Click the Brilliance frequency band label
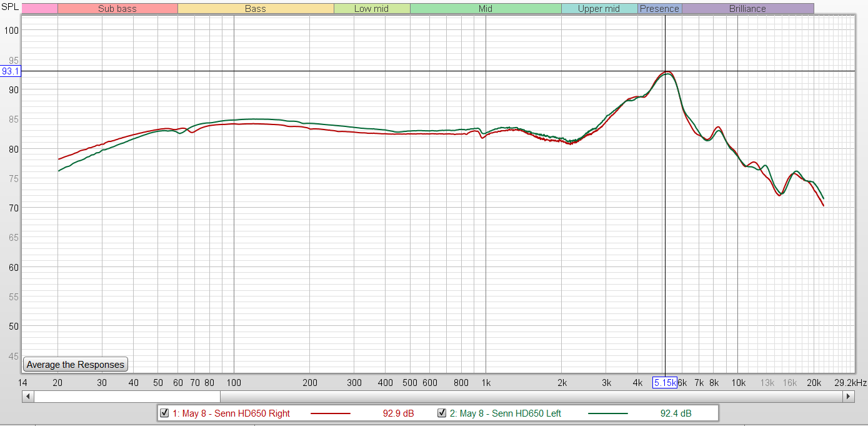Screen dimensions: 868x426 (x=747, y=9)
